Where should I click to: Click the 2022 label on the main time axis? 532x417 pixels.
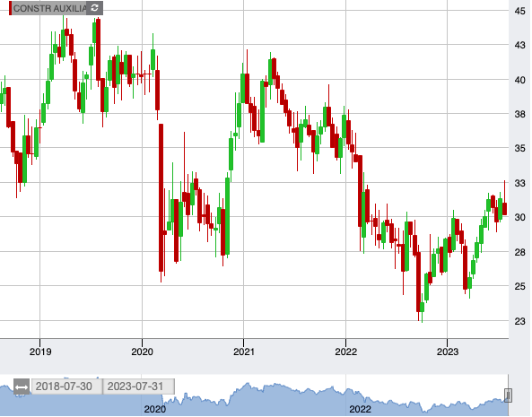tap(345, 352)
